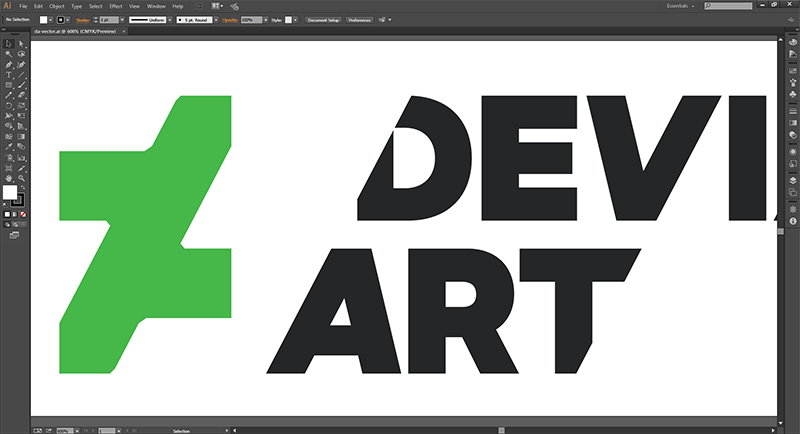The image size is (800, 434).
Task: Click the Stroke swatch in toolbar
Action: (x=18, y=200)
